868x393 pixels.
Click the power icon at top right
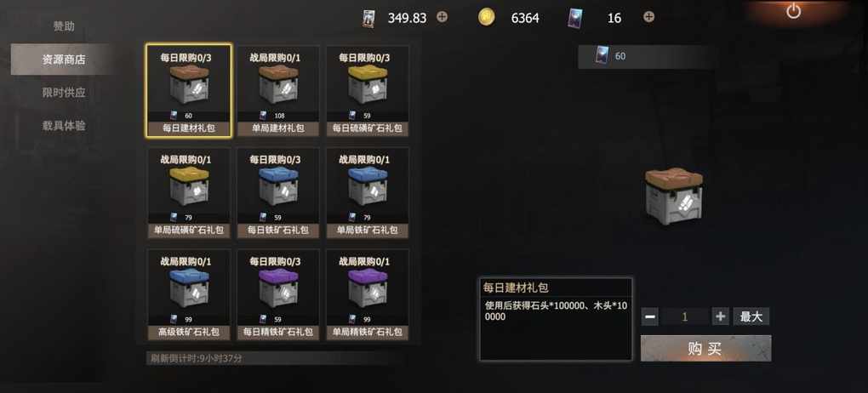793,11
